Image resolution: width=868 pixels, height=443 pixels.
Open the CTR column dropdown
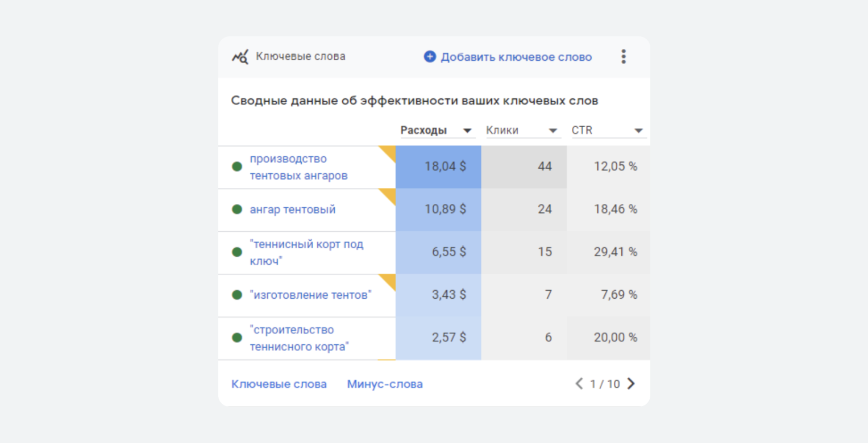click(x=638, y=131)
